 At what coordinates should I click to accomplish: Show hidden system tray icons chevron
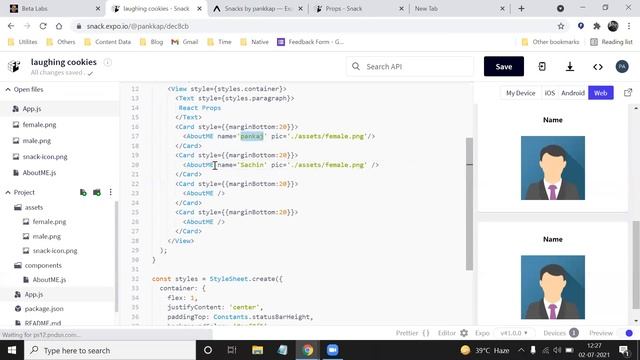click(x=521, y=350)
